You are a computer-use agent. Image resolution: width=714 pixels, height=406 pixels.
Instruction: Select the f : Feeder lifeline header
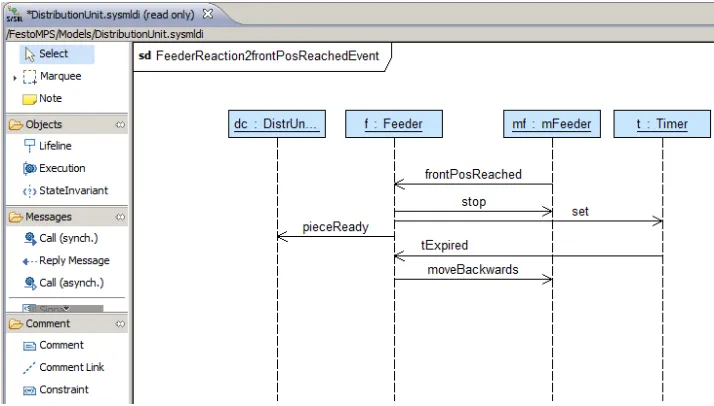click(x=394, y=124)
